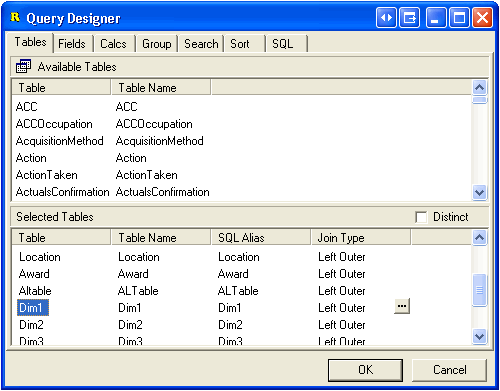Click the Selected Tables scrollbar thumb
The height and width of the screenshot is (391, 500).
click(479, 290)
